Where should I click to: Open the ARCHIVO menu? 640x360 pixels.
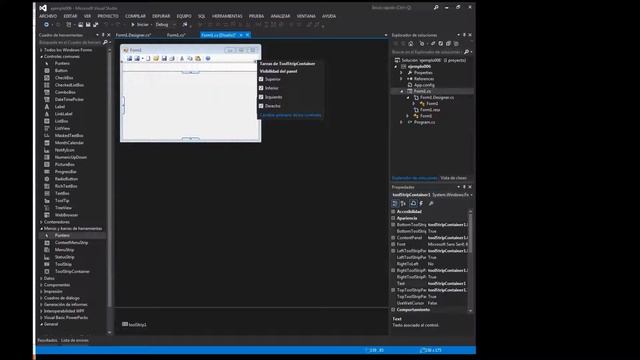coord(48,16)
